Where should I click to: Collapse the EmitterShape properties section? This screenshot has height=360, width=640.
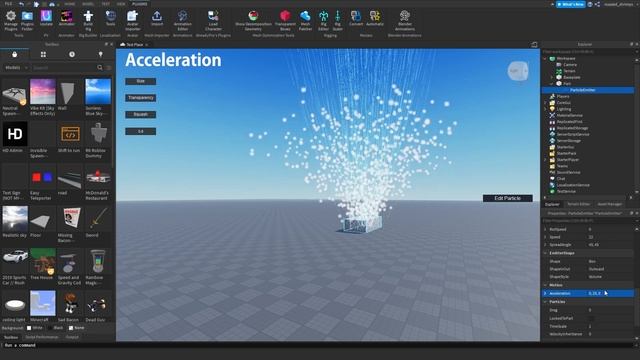545,253
